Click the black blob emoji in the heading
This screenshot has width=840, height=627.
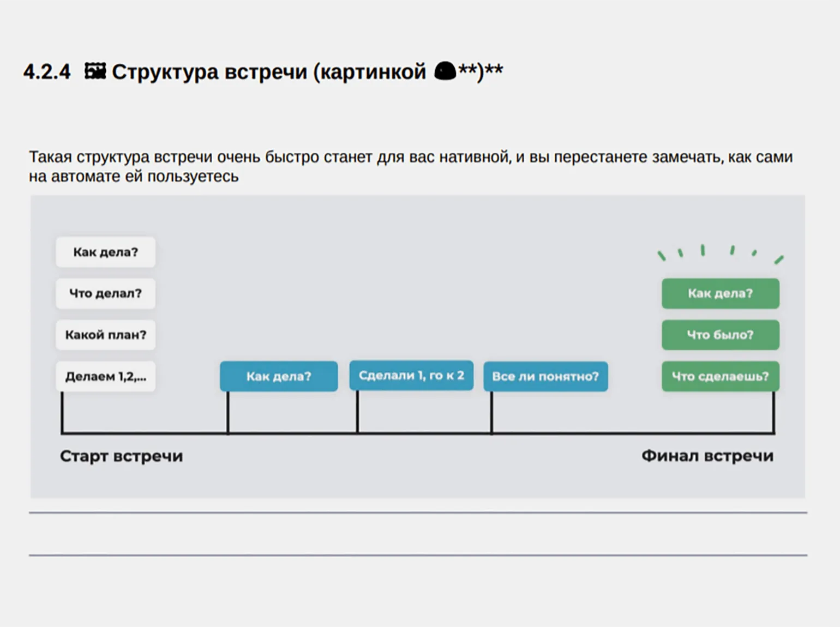coord(445,71)
